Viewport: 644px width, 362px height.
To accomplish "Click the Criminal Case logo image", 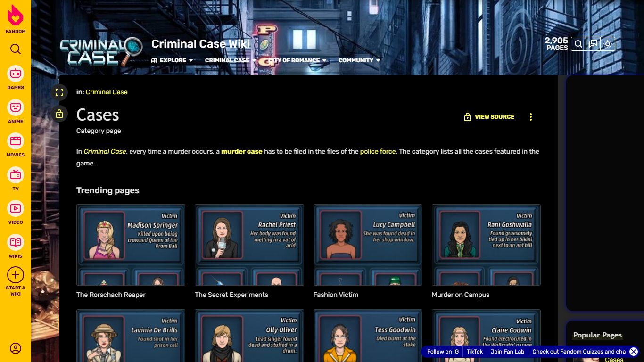I will point(100,51).
